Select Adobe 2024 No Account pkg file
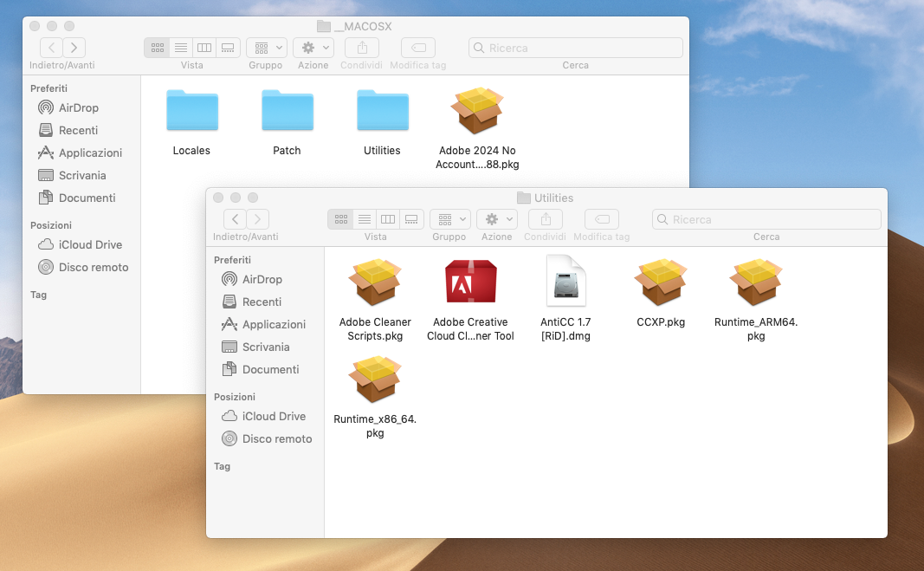 coord(477,111)
